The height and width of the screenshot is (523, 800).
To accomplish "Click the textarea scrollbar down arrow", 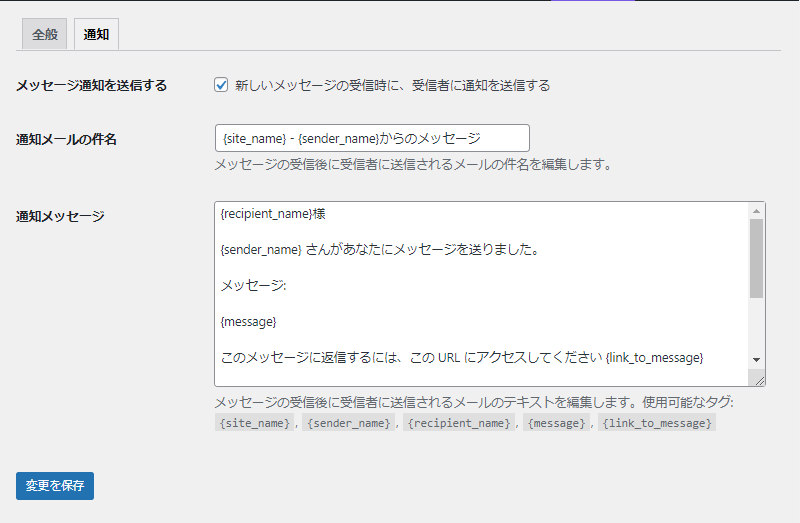I will pos(756,360).
